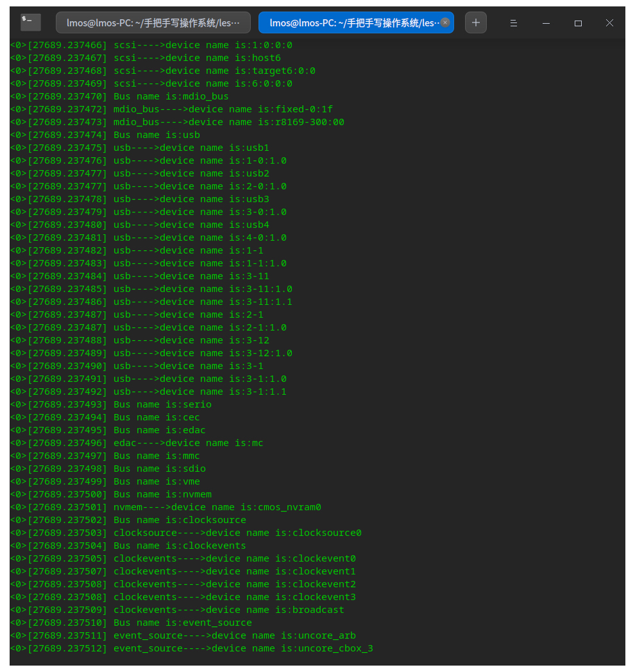Click the cmos_nvram0 device line

click(217, 507)
